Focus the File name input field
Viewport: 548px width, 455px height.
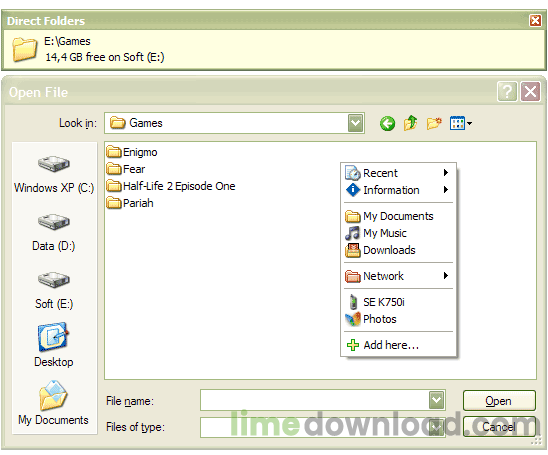pyautogui.click(x=315, y=400)
